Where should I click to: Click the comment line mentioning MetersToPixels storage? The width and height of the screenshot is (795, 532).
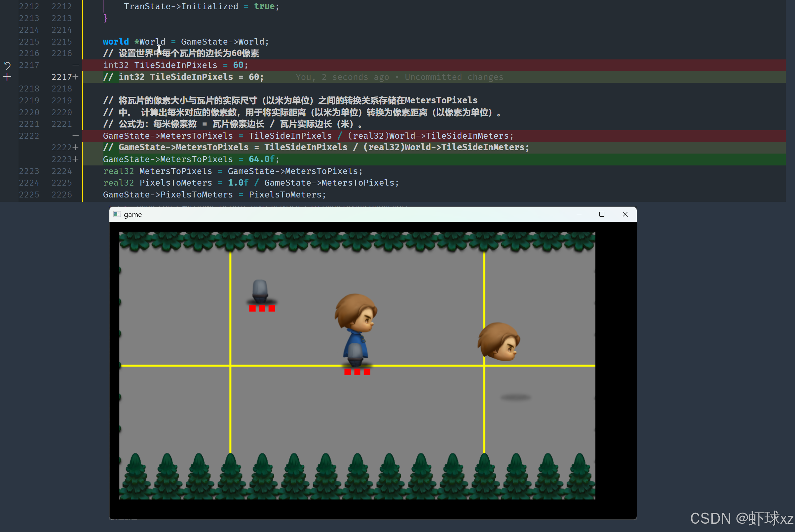[290, 100]
